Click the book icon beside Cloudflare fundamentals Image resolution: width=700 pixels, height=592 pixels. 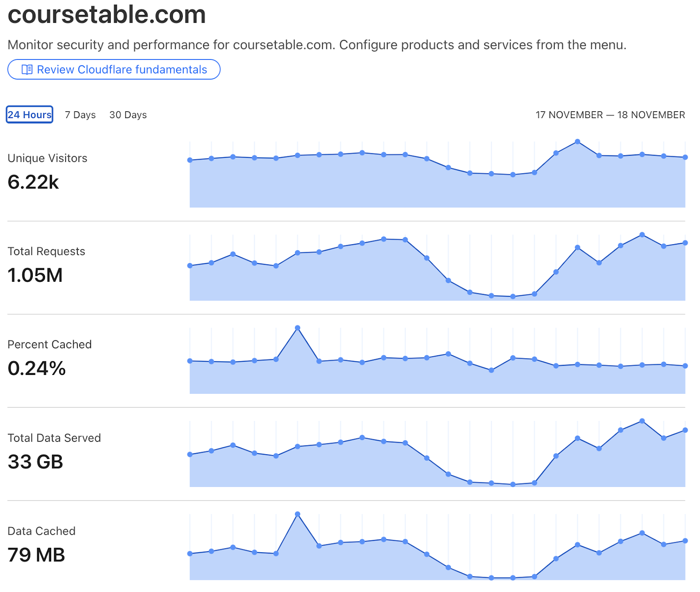[x=27, y=70]
